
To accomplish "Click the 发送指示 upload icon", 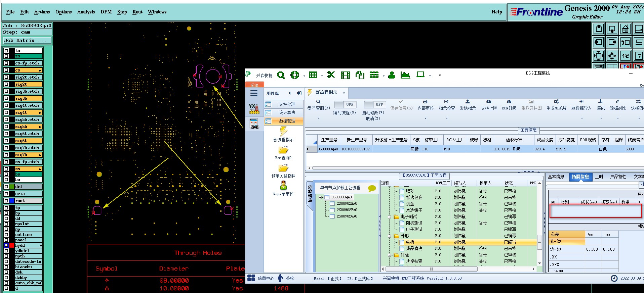I will (467, 101).
